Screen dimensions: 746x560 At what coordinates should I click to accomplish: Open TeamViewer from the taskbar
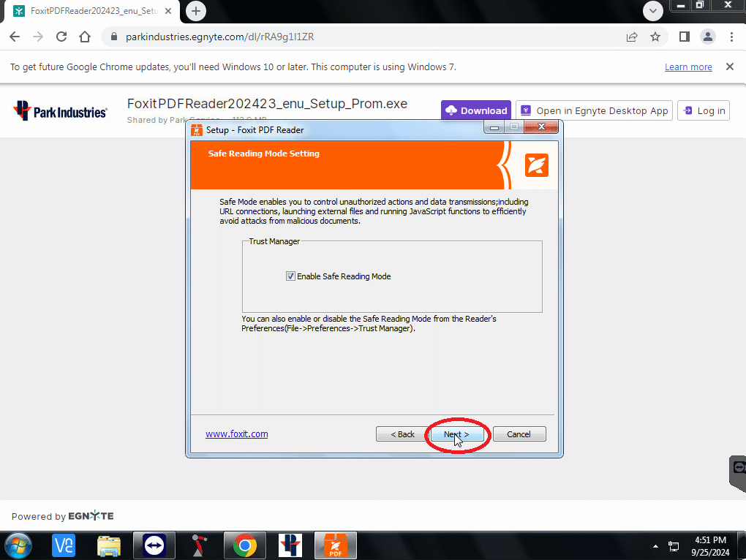pyautogui.click(x=154, y=545)
